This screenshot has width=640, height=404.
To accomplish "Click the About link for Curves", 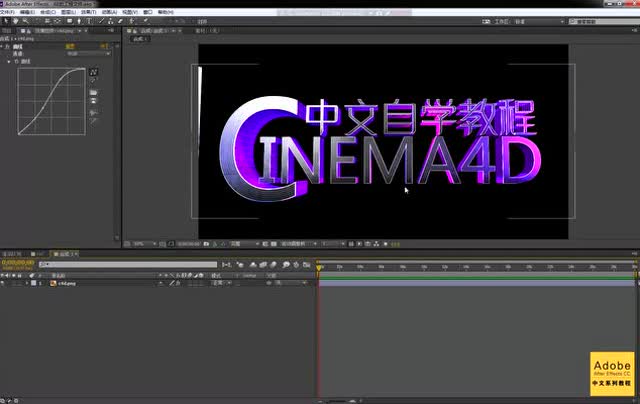I will click(x=104, y=47).
